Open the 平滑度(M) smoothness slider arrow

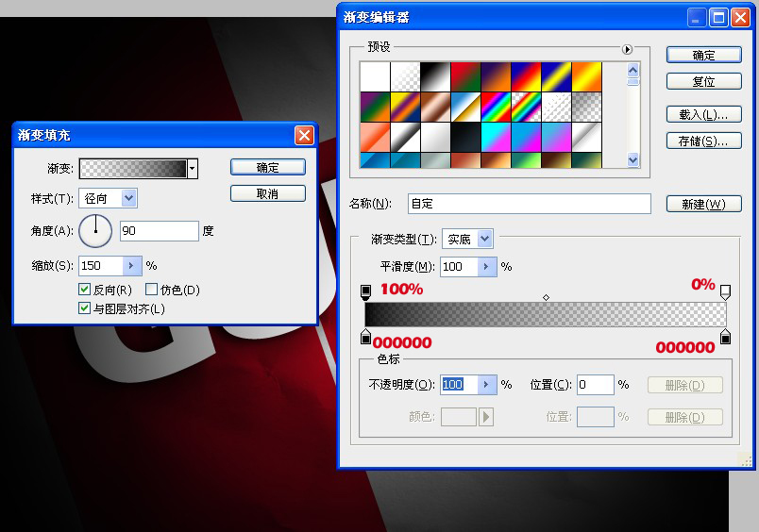pos(486,267)
